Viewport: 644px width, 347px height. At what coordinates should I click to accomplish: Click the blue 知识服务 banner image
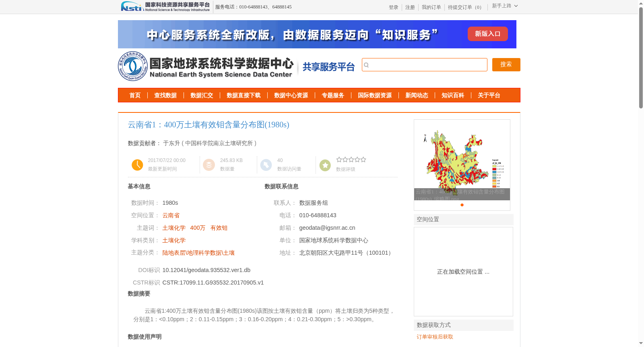pyautogui.click(x=317, y=34)
